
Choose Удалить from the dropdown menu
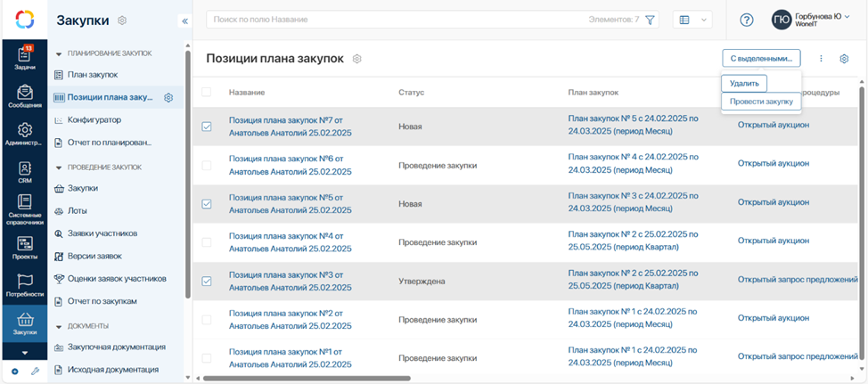point(744,83)
